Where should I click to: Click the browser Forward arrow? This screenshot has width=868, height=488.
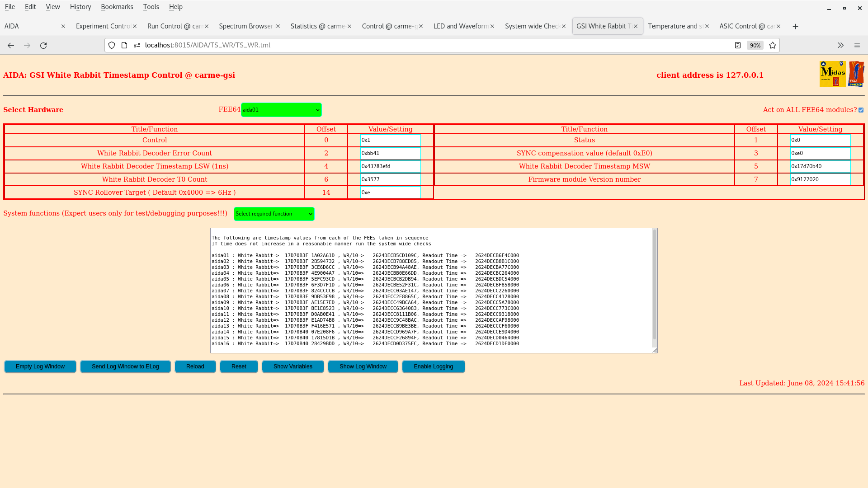pos(27,45)
